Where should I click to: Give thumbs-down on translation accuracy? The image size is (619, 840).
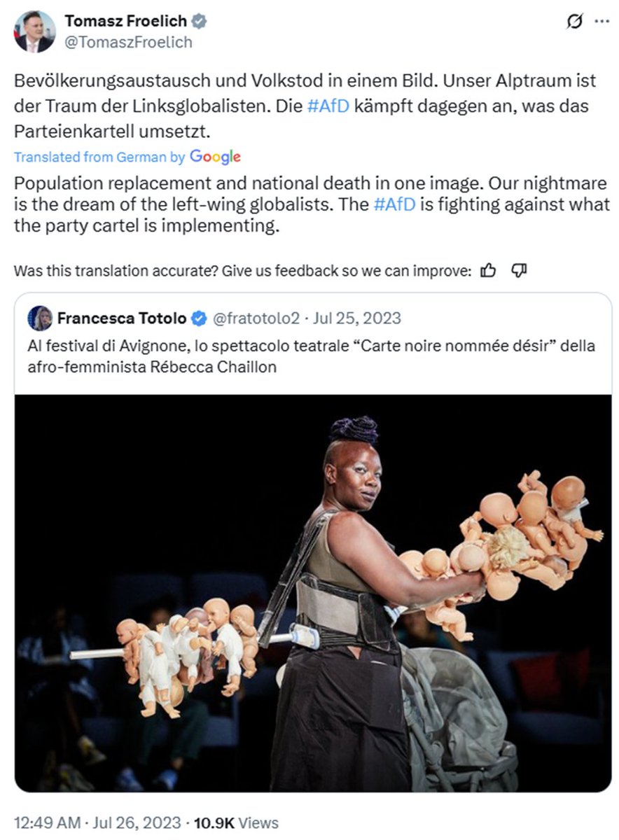click(519, 270)
